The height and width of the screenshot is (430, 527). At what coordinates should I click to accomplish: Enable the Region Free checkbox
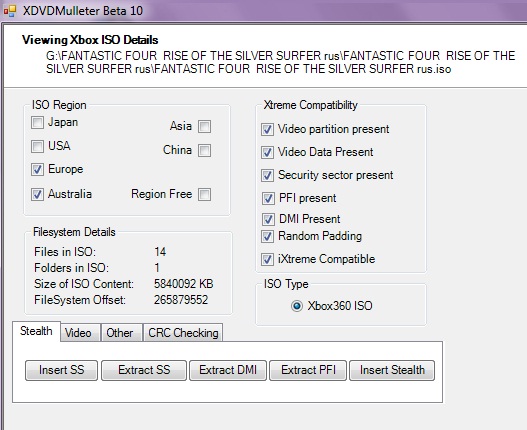tap(205, 194)
